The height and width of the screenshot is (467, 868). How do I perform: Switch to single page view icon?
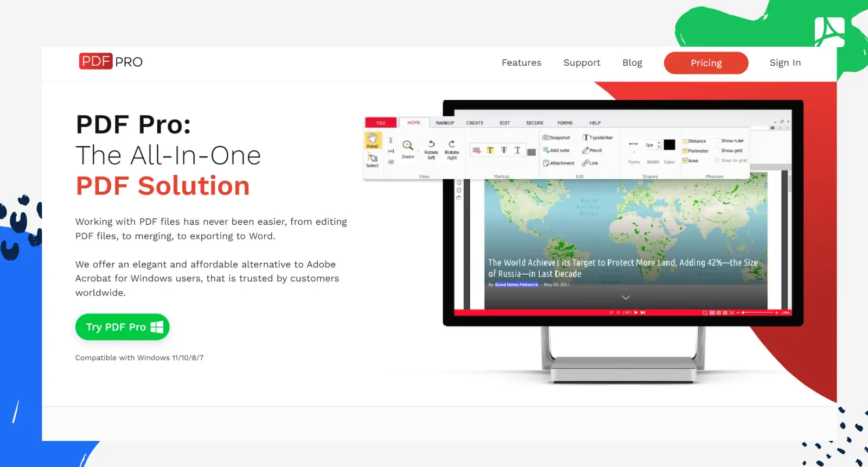705,312
